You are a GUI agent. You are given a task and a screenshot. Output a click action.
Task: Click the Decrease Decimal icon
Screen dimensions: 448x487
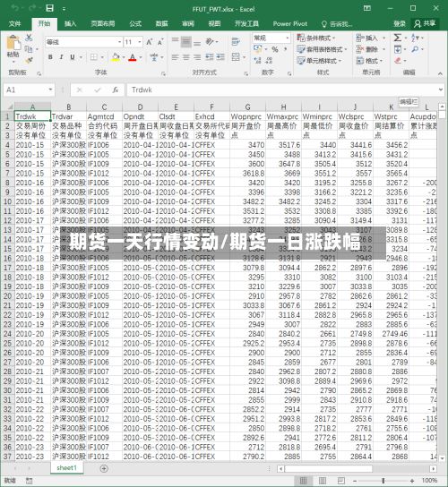coord(269,60)
